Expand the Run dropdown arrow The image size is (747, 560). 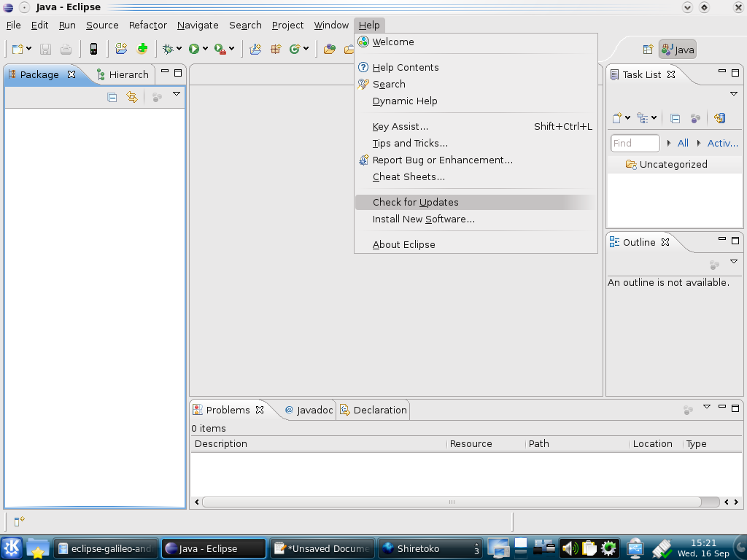coord(205,49)
